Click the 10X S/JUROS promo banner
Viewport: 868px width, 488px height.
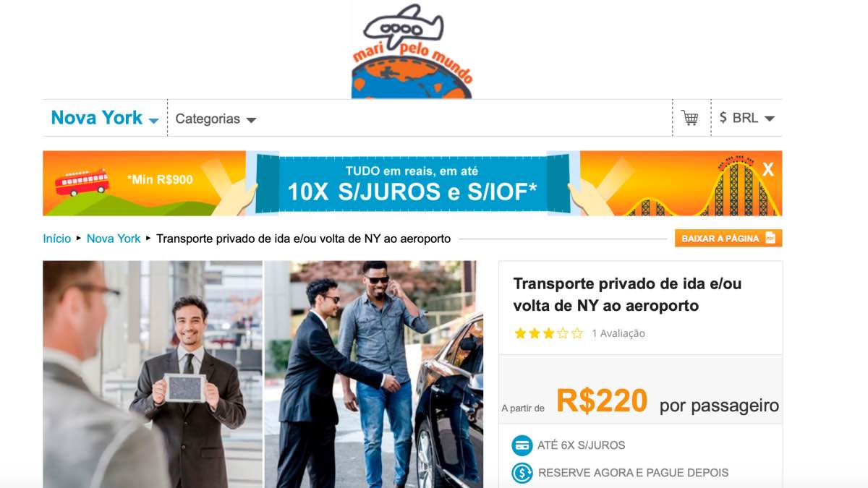(x=412, y=183)
